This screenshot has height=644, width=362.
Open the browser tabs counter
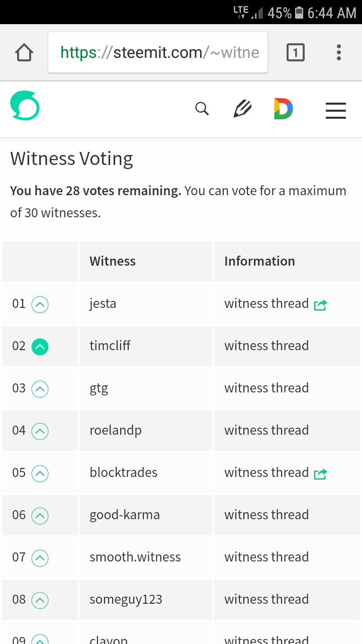[x=296, y=52]
